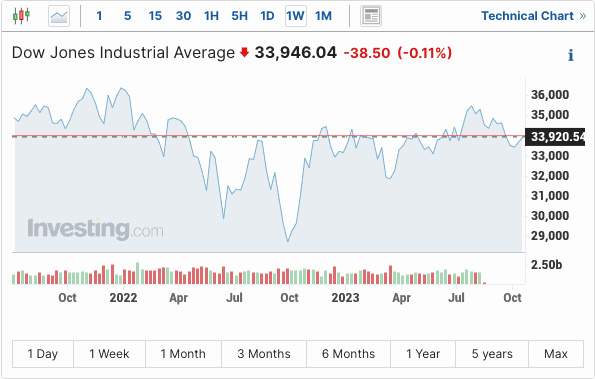The image size is (595, 379).
Task: Click the 29,000 axis label
Action: pos(550,236)
